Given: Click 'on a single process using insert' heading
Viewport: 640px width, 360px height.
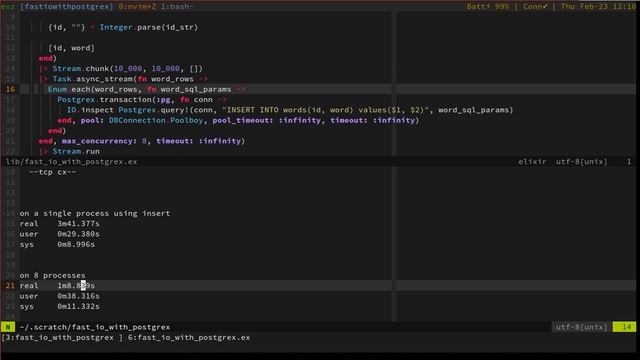Looking at the screenshot, I should 95,213.
